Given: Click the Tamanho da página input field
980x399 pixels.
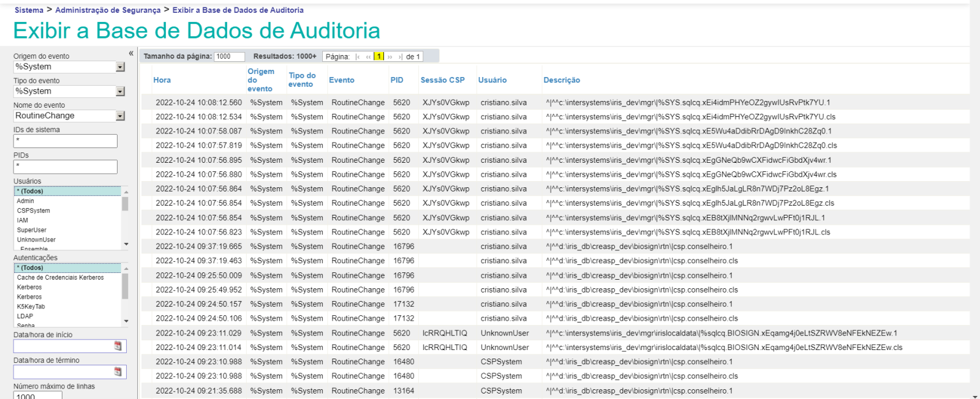Looking at the screenshot, I should 229,56.
